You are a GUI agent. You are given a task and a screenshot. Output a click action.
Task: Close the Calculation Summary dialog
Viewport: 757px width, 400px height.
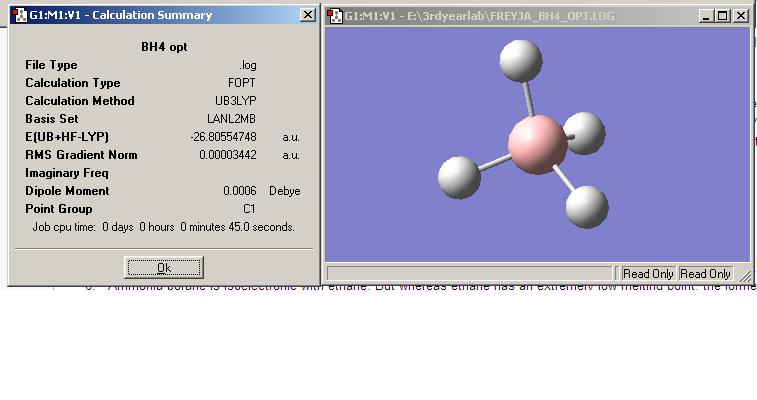tap(308, 15)
